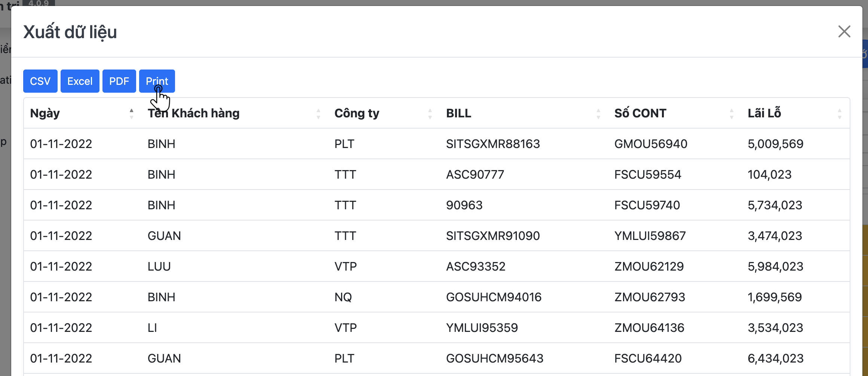The image size is (868, 376).
Task: Click the Lãi Lỗ column header
Action: point(764,113)
